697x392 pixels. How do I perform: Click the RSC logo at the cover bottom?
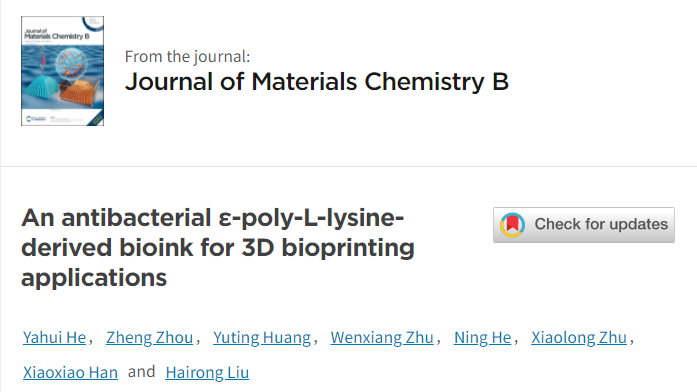(x=36, y=119)
